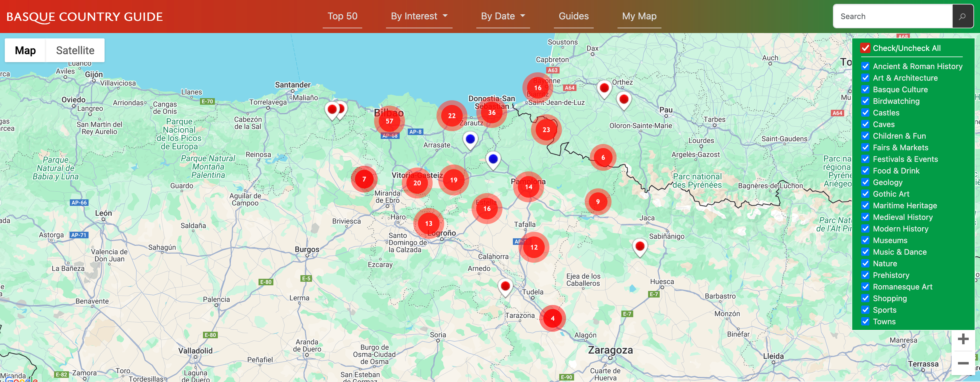This screenshot has width=980, height=382.
Task: Open the Bayonne cluster marker 16
Action: [x=538, y=88]
